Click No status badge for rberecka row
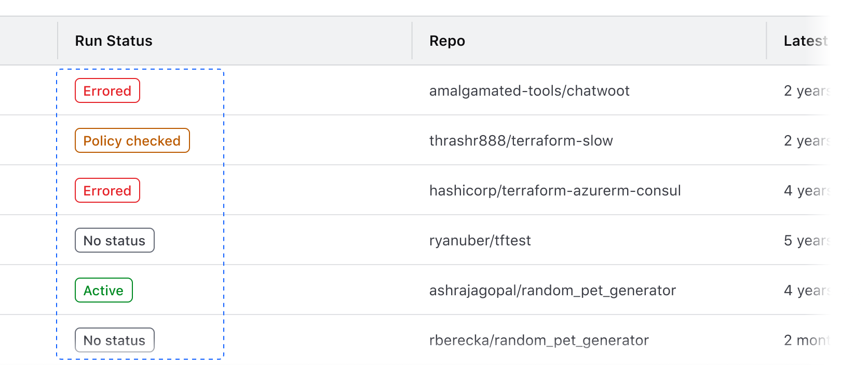Viewport: 868px width, 367px height. click(114, 340)
